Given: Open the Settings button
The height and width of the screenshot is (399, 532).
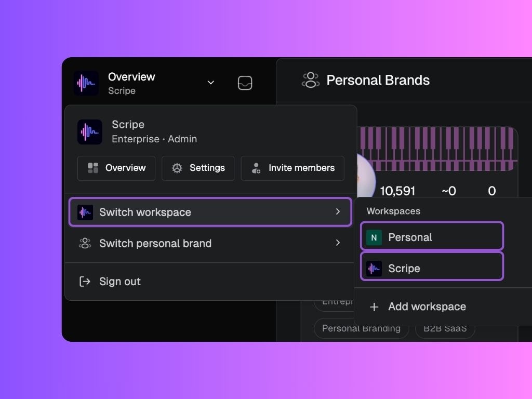Looking at the screenshot, I should tap(198, 168).
